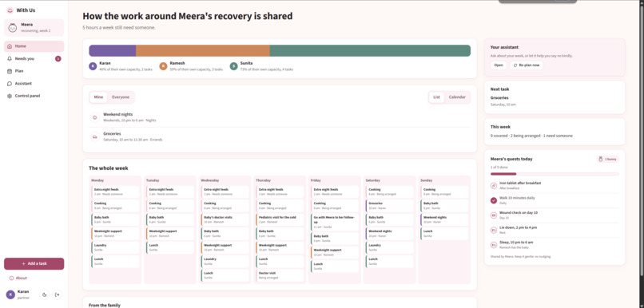Viewport: 644px width, 308px height.
Task: Click the Wound check quest icon
Action: point(494,215)
